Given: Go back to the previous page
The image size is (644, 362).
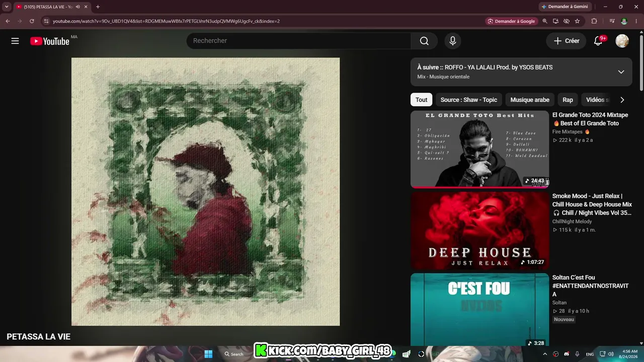Looking at the screenshot, I should tap(8, 21).
